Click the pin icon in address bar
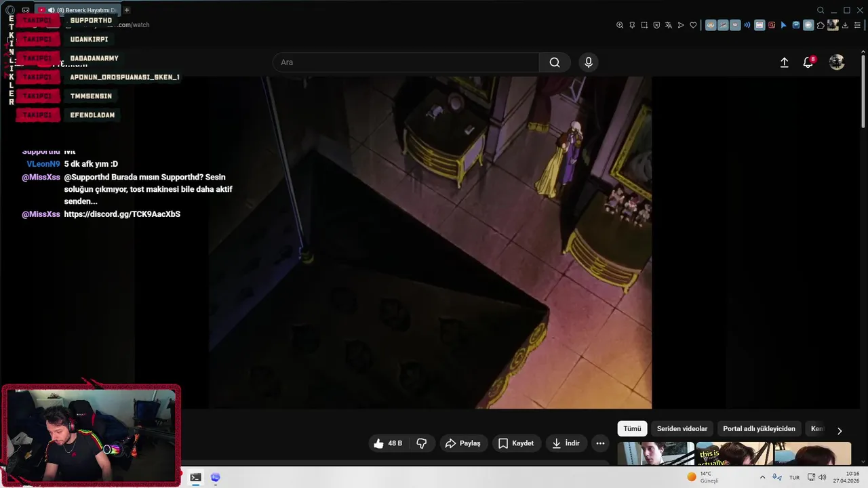 tap(632, 25)
